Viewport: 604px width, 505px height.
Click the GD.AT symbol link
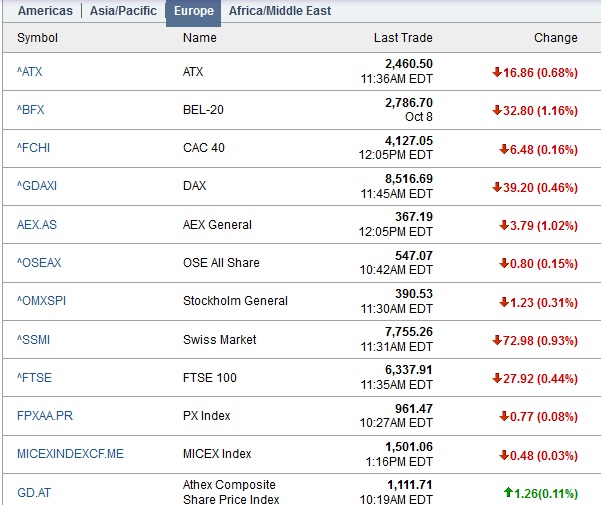(x=32, y=492)
